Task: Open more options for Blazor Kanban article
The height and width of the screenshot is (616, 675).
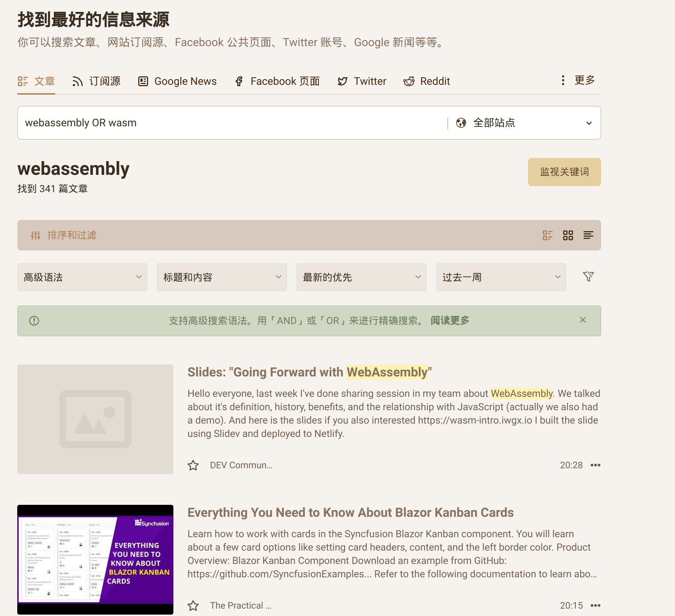Action: click(595, 605)
